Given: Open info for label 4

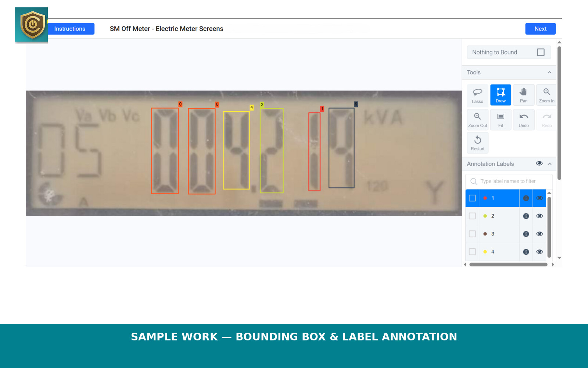Looking at the screenshot, I should click(526, 252).
